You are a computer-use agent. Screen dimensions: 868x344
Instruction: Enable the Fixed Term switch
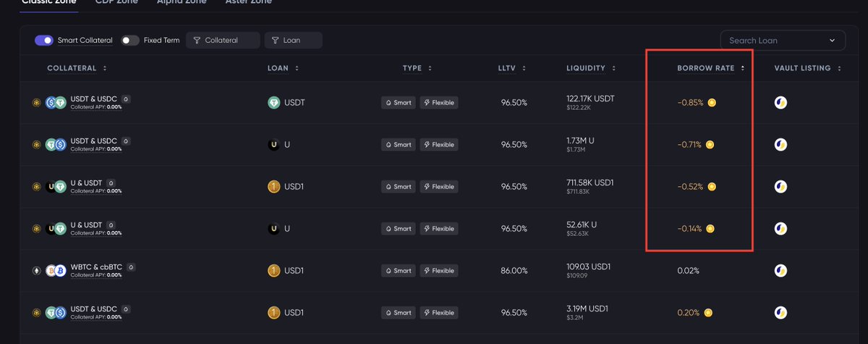(x=130, y=41)
